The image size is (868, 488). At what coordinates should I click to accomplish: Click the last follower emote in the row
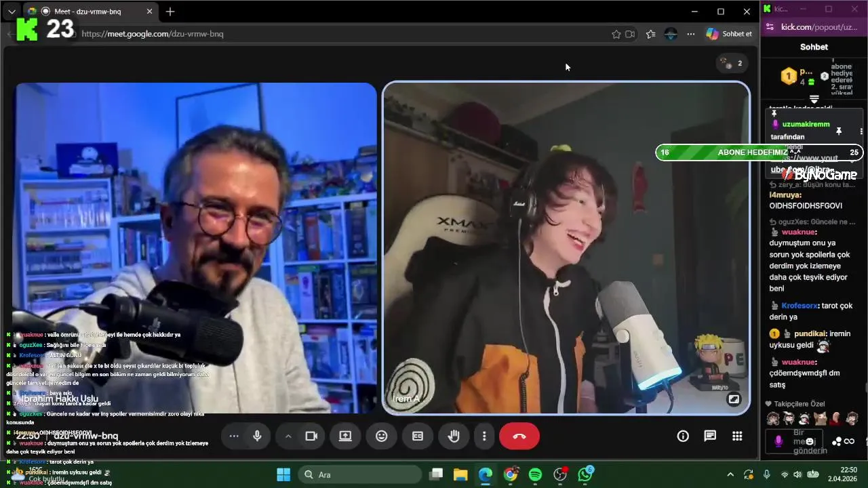[852, 418]
